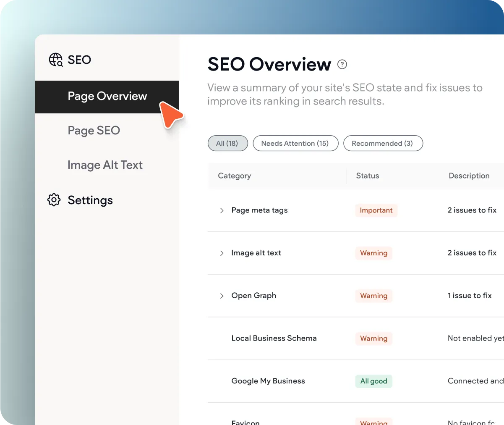The image size is (504, 425).
Task: Expand the Image alt text row
Action: click(x=222, y=253)
